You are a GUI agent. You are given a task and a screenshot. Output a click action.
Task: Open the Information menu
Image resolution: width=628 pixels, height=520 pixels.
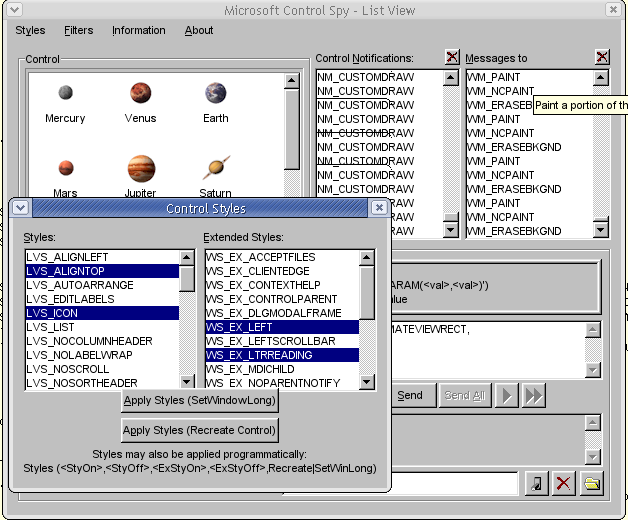pyautogui.click(x=139, y=30)
